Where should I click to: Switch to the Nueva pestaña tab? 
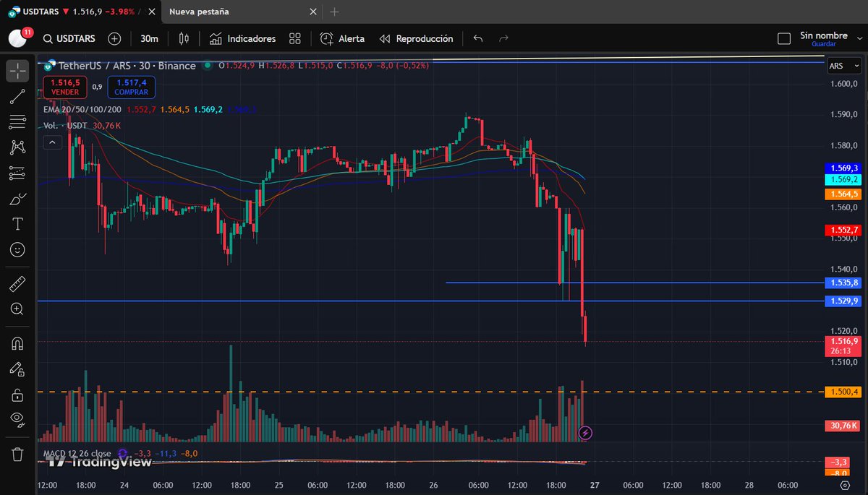(199, 12)
